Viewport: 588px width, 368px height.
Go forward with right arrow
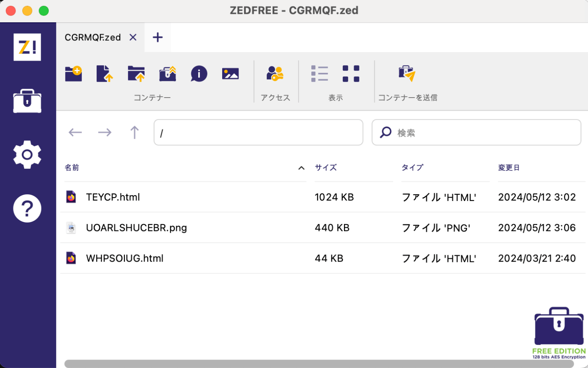coord(105,132)
